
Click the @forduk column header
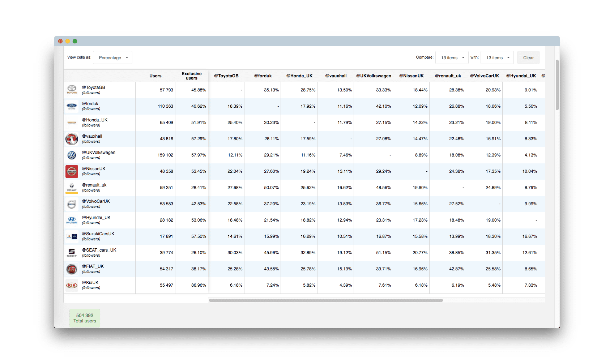[x=263, y=76]
